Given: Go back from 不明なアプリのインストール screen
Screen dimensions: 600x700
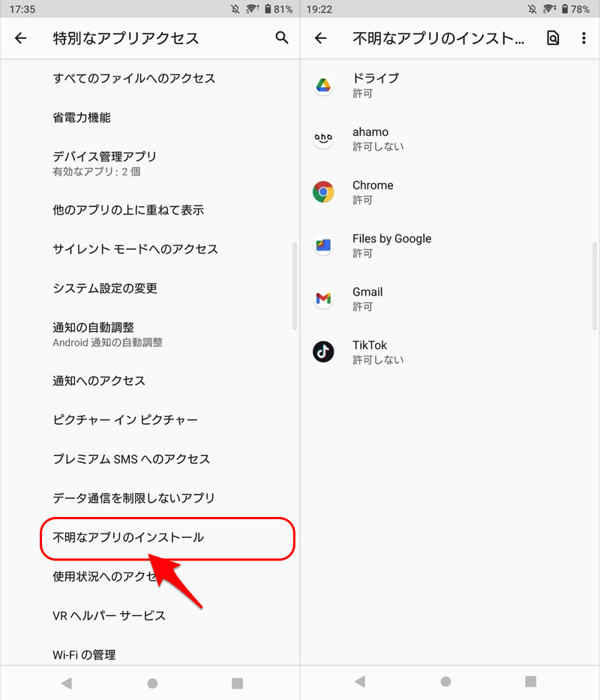Looking at the screenshot, I should point(320,38).
